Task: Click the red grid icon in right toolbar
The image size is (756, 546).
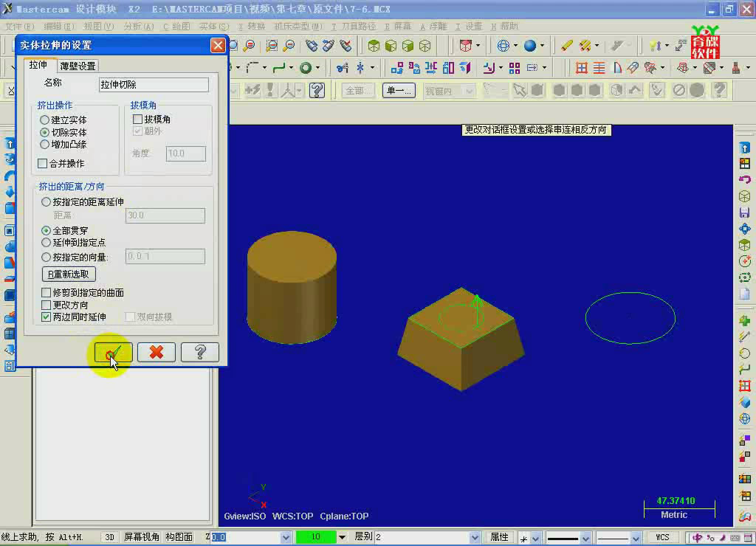Action: click(745, 386)
